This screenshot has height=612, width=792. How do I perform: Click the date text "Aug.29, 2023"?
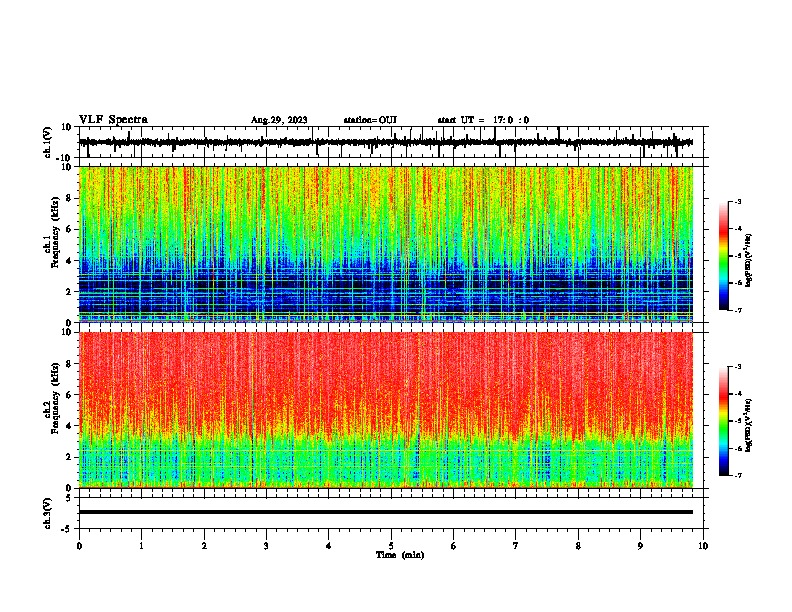coord(279,120)
